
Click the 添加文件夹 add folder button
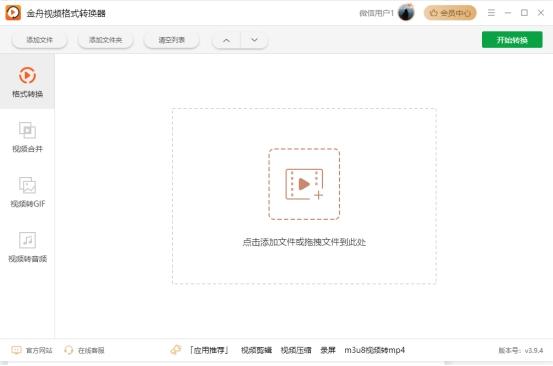click(x=105, y=40)
